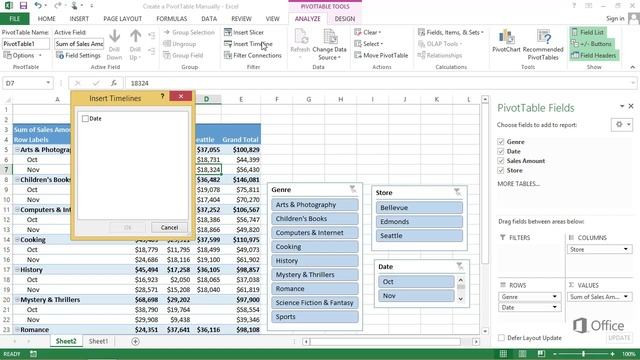
Task: Click Move PivotTable action
Action: click(x=381, y=55)
